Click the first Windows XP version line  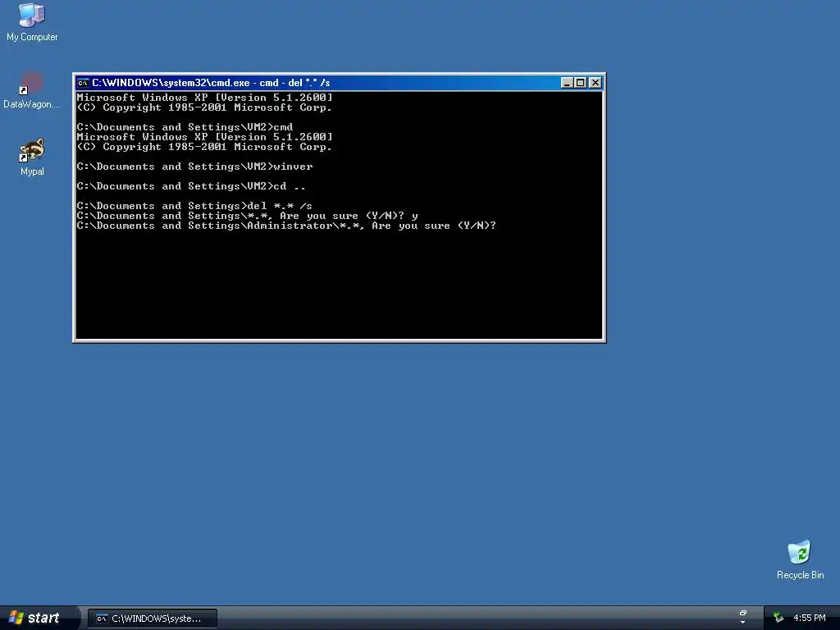click(x=204, y=98)
